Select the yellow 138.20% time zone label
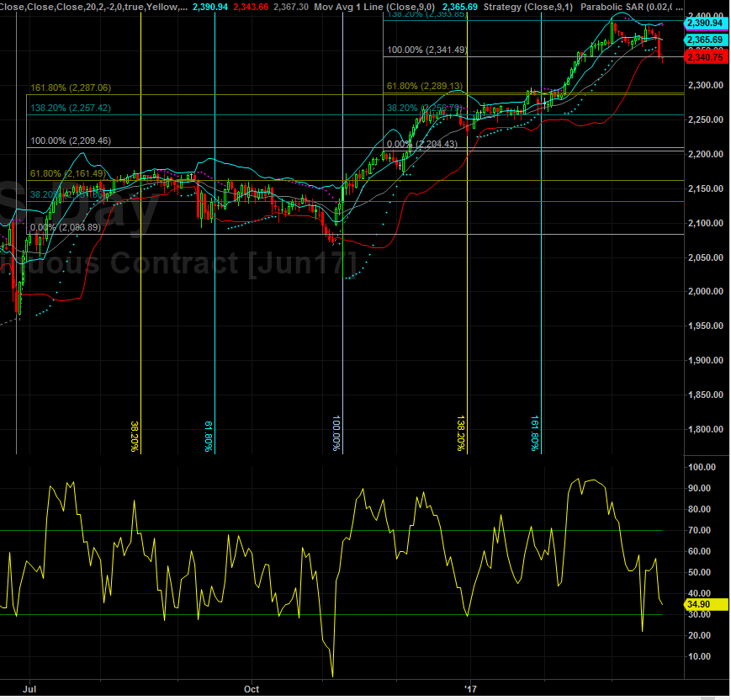Viewport: 731px width, 700px height. pyautogui.click(x=461, y=434)
